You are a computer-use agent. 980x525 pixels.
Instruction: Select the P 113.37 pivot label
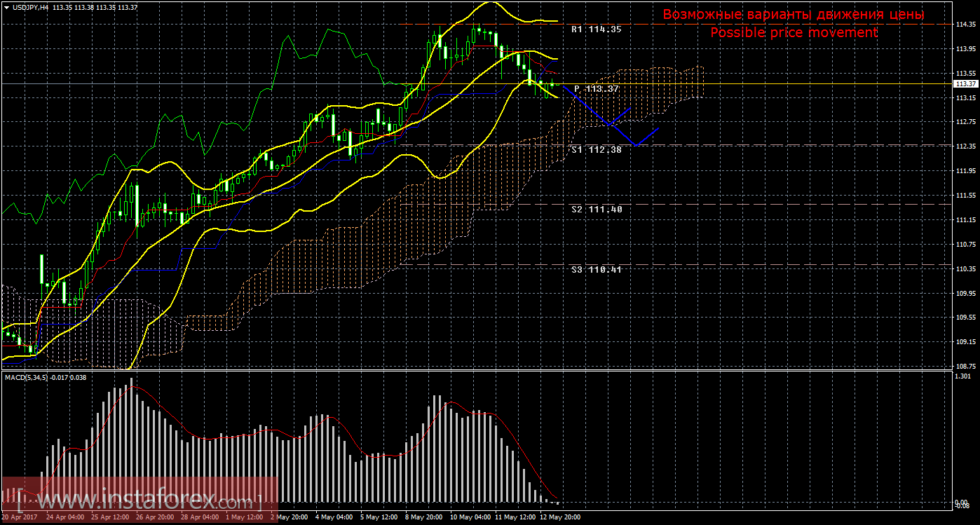tap(596, 89)
